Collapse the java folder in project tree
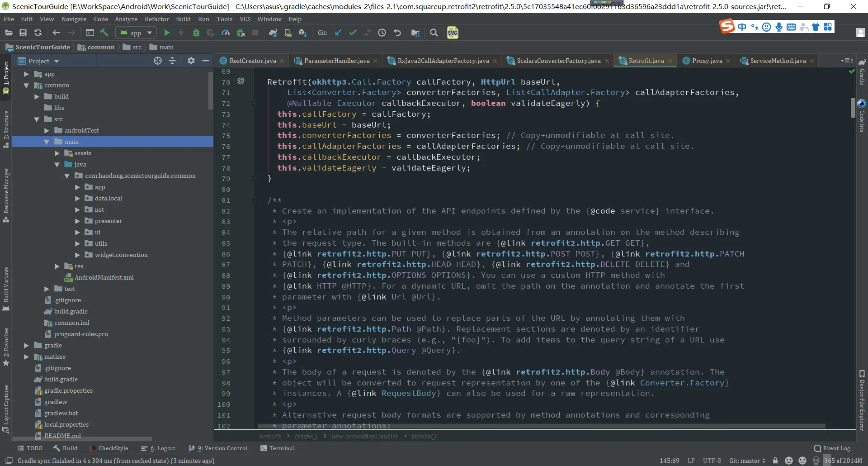The height and width of the screenshot is (466, 868). [x=57, y=164]
